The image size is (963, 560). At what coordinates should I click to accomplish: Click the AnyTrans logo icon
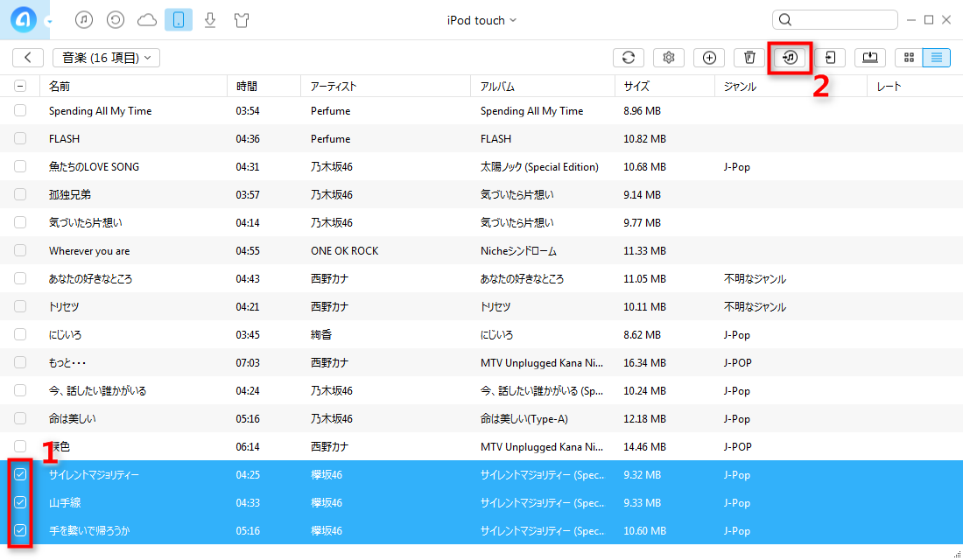click(24, 19)
